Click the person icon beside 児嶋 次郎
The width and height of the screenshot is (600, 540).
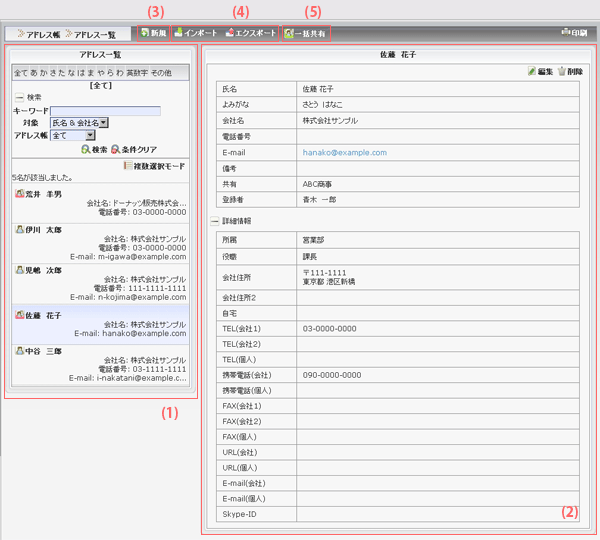(x=20, y=269)
